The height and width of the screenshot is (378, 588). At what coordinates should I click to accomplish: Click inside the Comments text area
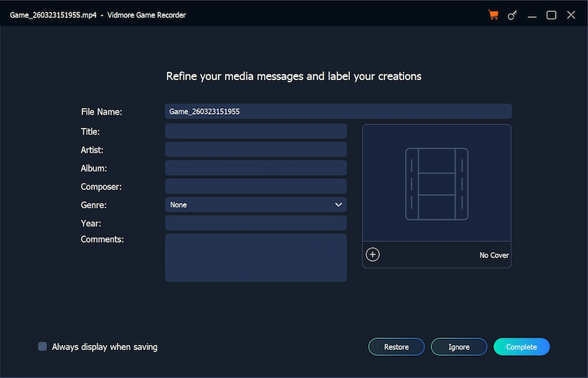click(x=255, y=257)
